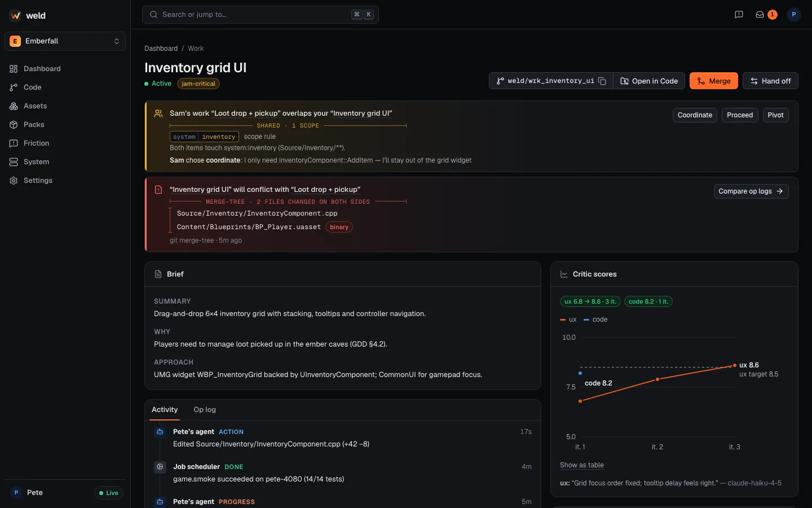Toggle the ux legend series
Viewport: 812px width, 508px height.
tap(568, 319)
